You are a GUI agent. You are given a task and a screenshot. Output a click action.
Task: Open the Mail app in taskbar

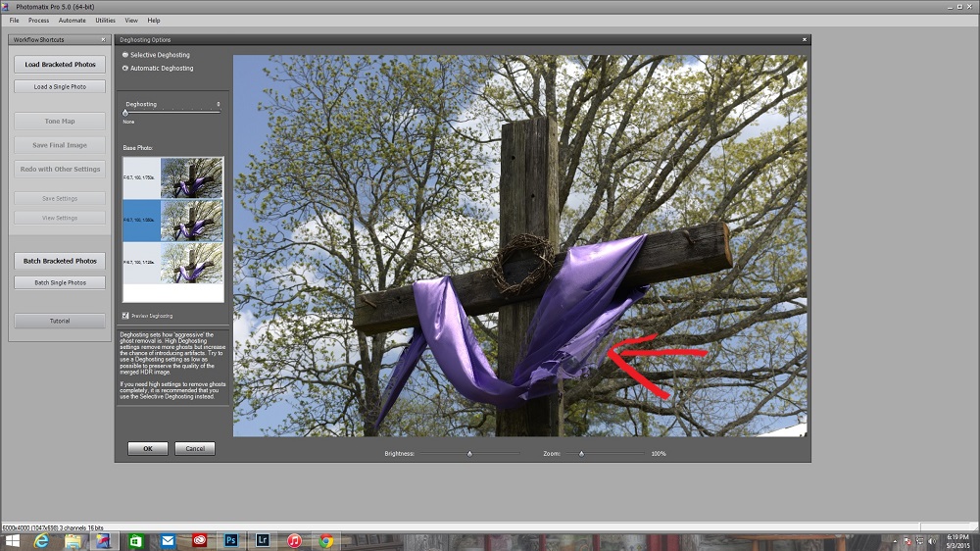168,540
